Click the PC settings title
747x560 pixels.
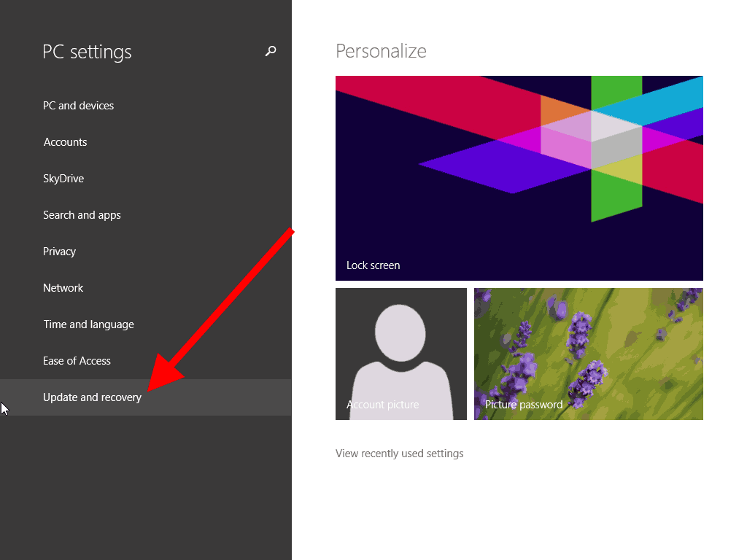click(x=87, y=52)
